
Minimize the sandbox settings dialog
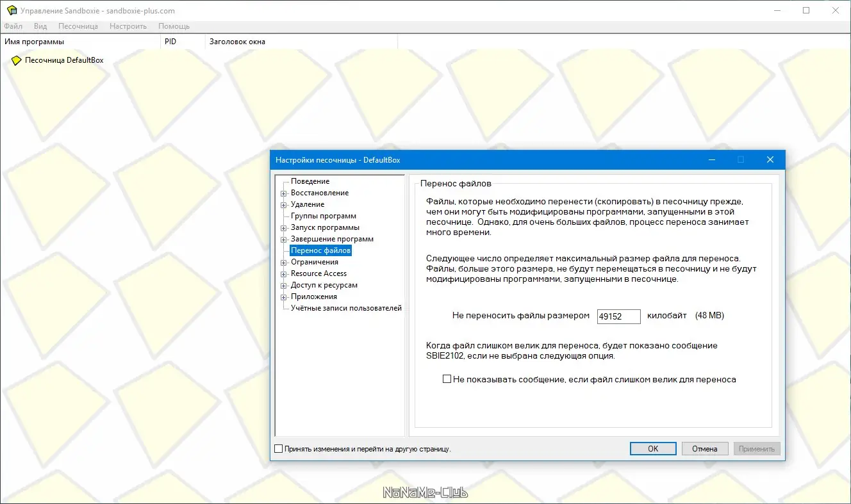(711, 159)
